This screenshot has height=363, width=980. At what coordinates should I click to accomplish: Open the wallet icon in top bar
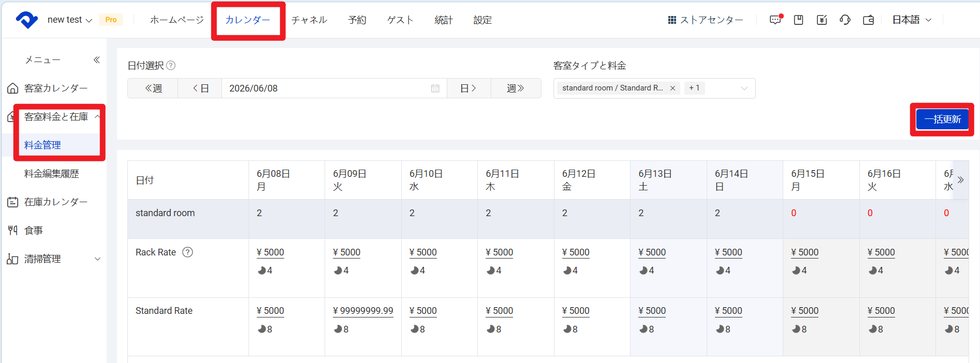[868, 20]
